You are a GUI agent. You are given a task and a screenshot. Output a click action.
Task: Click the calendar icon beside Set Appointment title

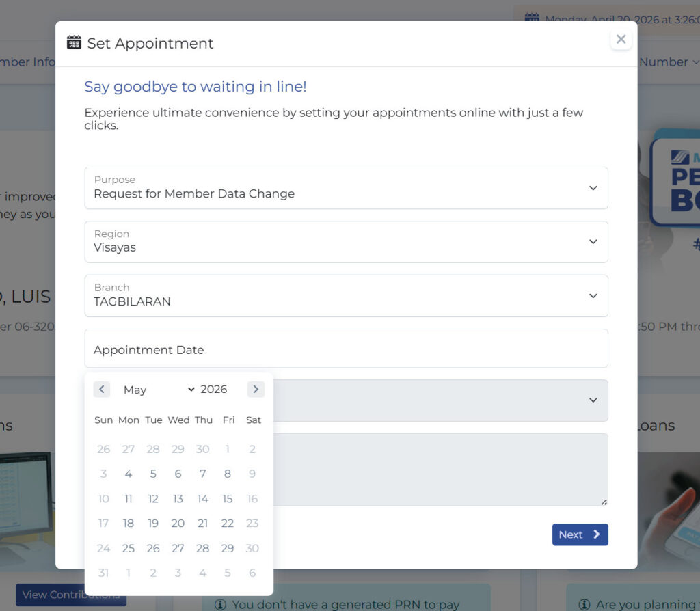[74, 42]
